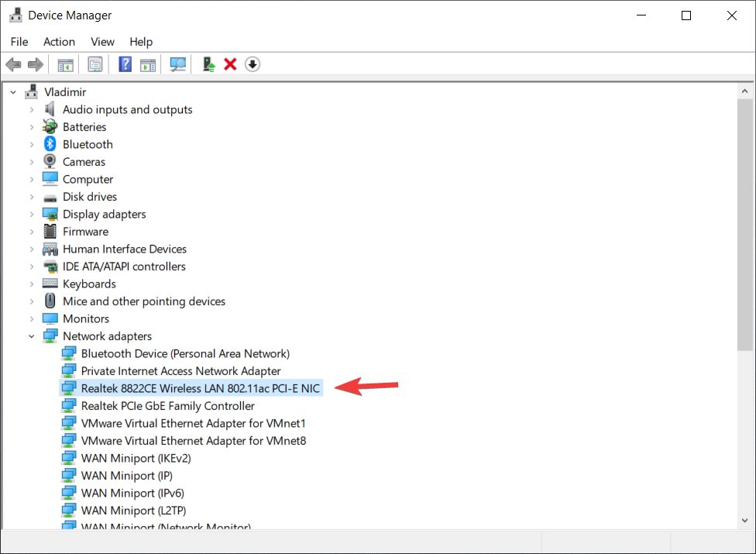Expand the Cameras chevron
The width and height of the screenshot is (756, 554).
click(x=31, y=162)
